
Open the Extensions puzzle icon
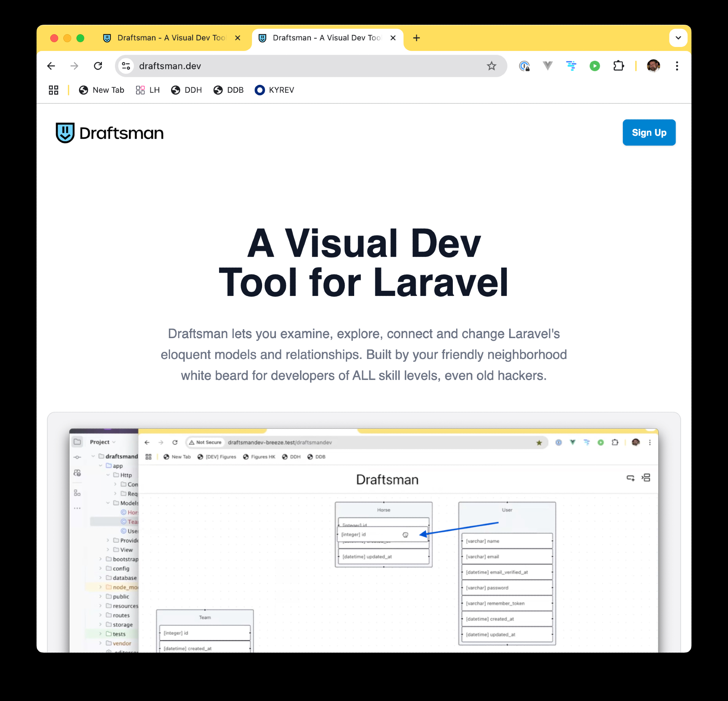click(x=618, y=66)
